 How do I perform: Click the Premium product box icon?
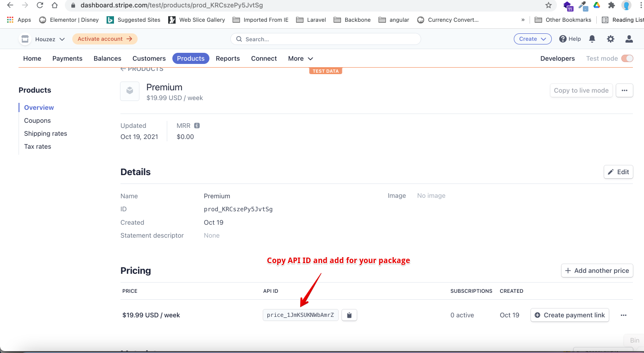[x=130, y=91]
